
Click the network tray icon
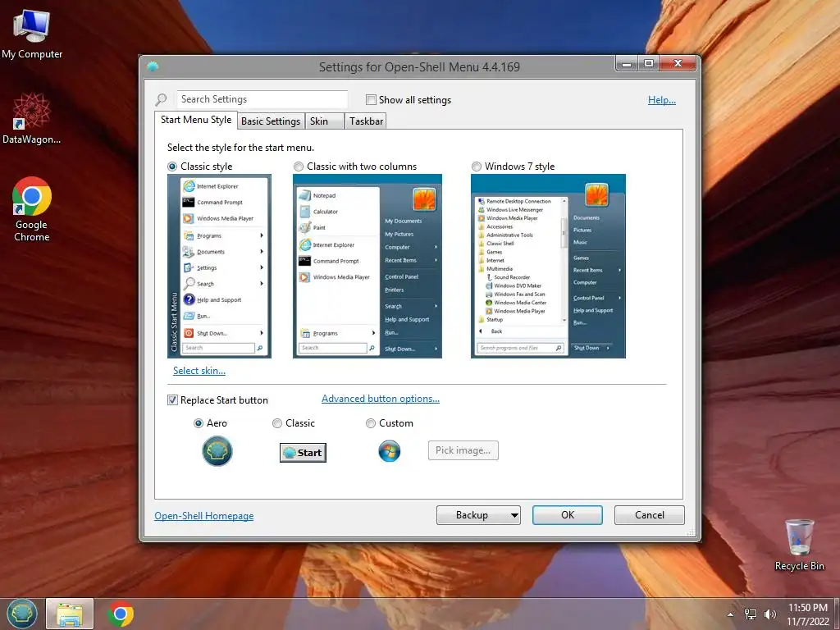[x=751, y=614]
